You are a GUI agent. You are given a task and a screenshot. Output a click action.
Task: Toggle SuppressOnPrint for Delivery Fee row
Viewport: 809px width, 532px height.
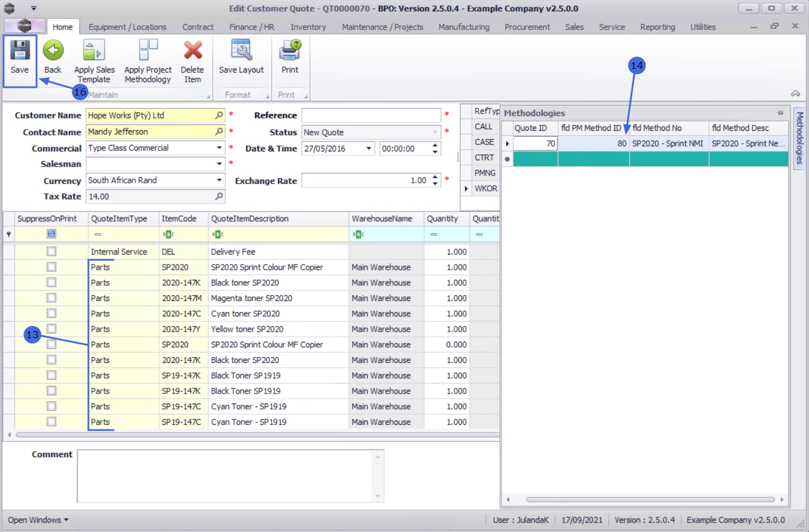pyautogui.click(x=51, y=252)
